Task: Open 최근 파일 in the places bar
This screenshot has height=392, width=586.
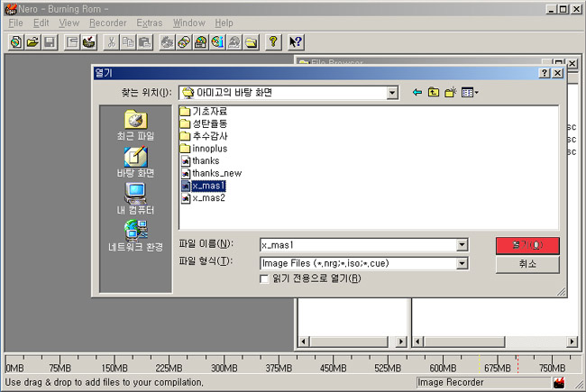Action: 135,125
